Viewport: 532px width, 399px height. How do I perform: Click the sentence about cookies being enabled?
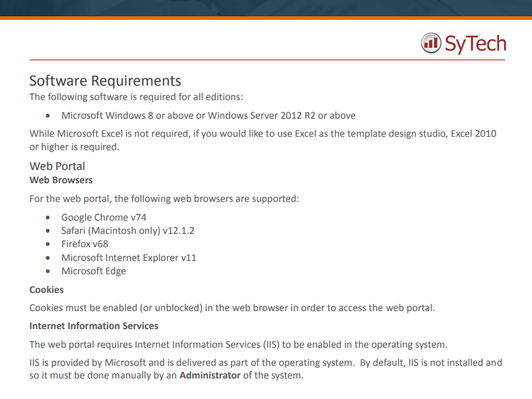coord(232,308)
